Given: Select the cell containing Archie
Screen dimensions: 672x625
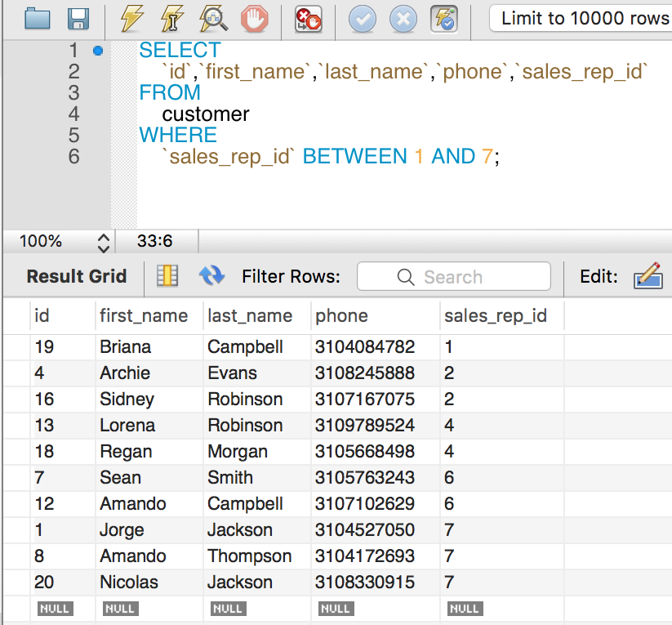Looking at the screenshot, I should tap(149, 373).
